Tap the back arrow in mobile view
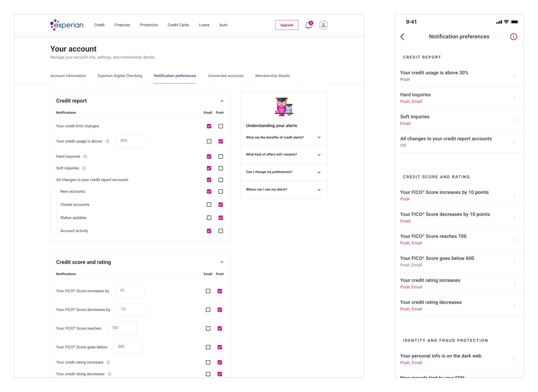The image size is (538, 392). click(403, 37)
